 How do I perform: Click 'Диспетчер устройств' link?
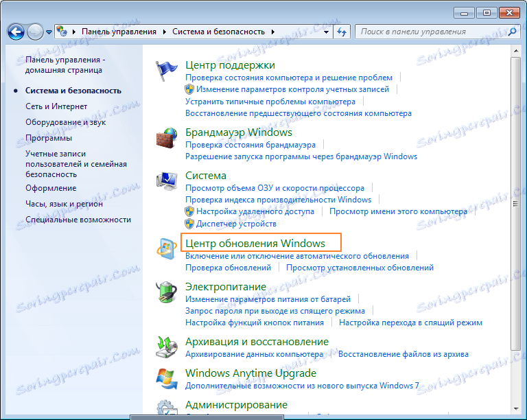[x=236, y=224]
